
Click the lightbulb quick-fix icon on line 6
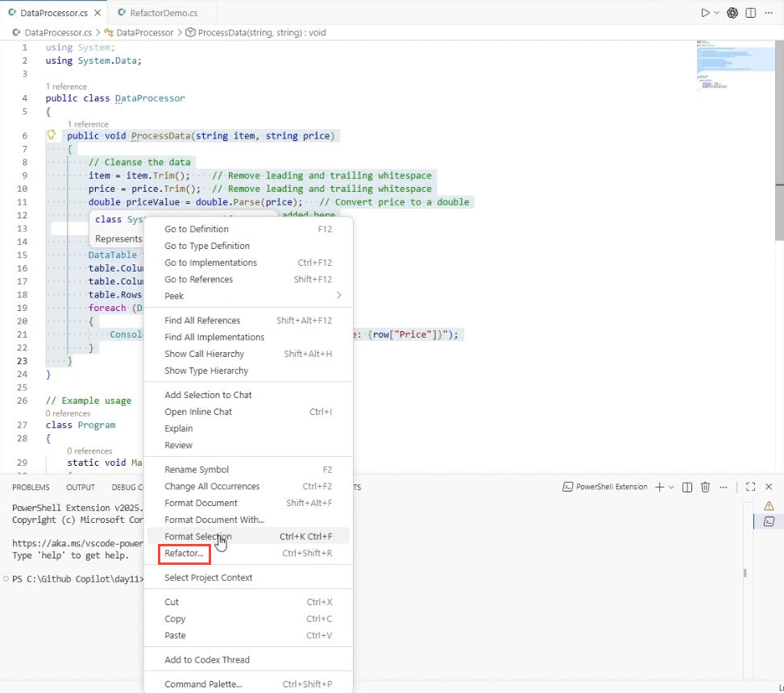(51, 135)
